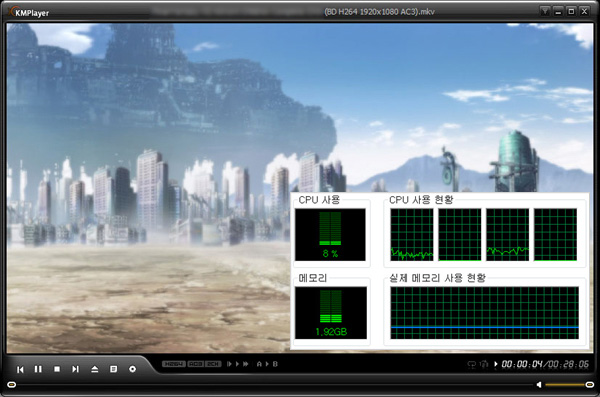Skip to the previous track

click(x=20, y=369)
